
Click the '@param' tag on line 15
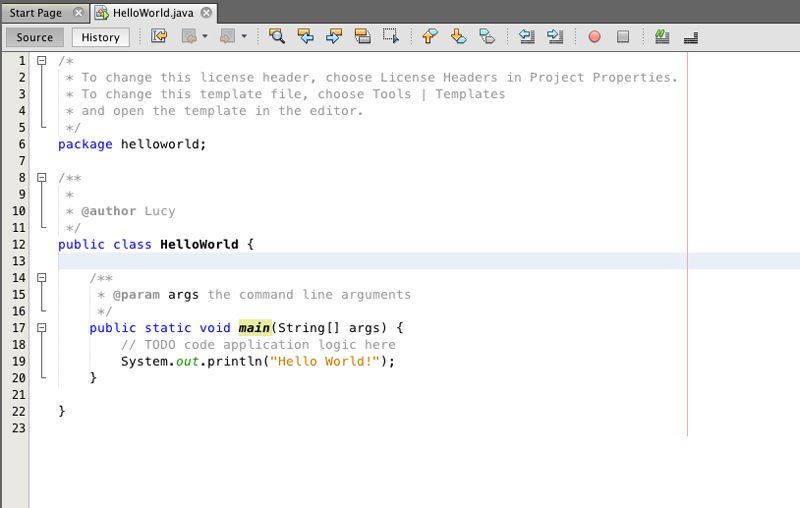[x=136, y=295]
